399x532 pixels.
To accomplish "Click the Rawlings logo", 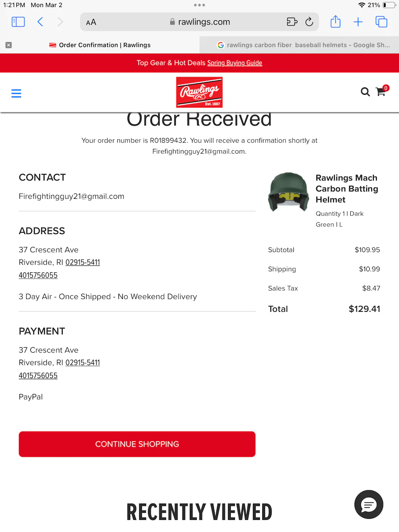I will point(199,92).
